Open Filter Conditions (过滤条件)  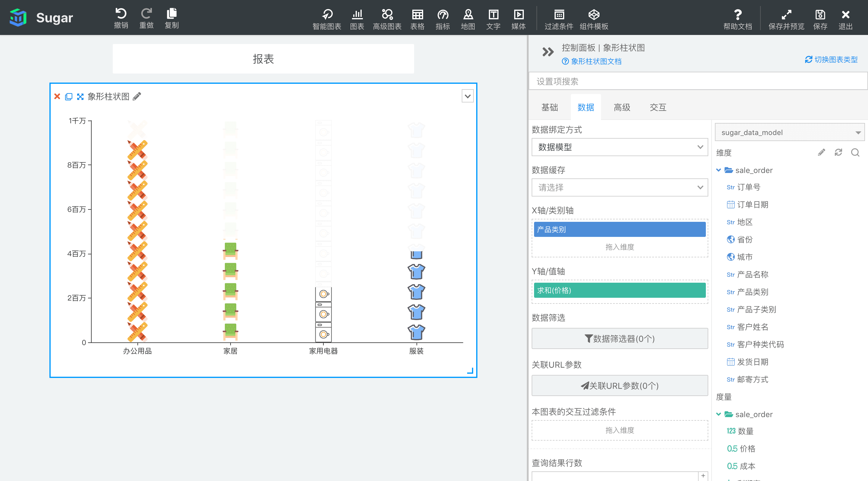(559, 19)
